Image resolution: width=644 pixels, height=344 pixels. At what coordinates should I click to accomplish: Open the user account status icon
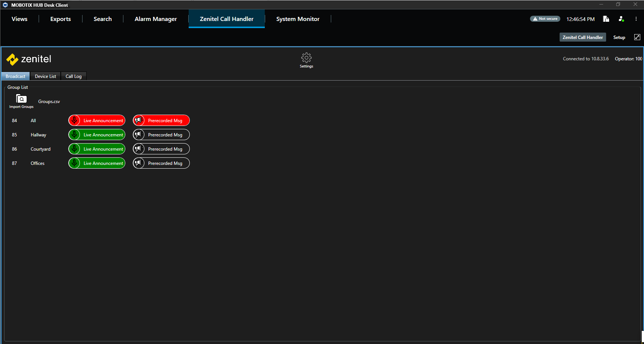click(x=621, y=19)
